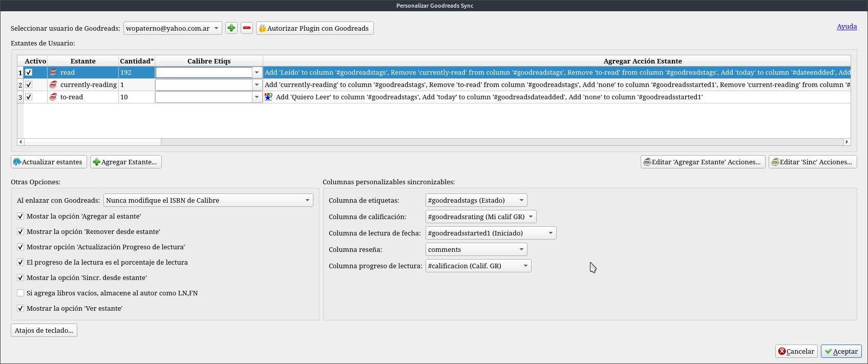The width and height of the screenshot is (868, 364).
Task: Click the 'Agregar Estante...' button
Action: (x=126, y=162)
